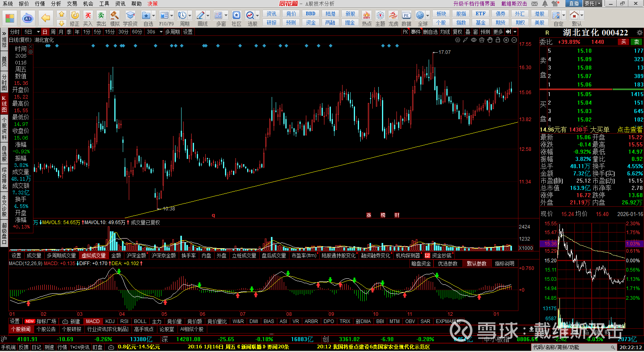
Task: Toggle 复权 price adjustment option
Action: (457, 32)
